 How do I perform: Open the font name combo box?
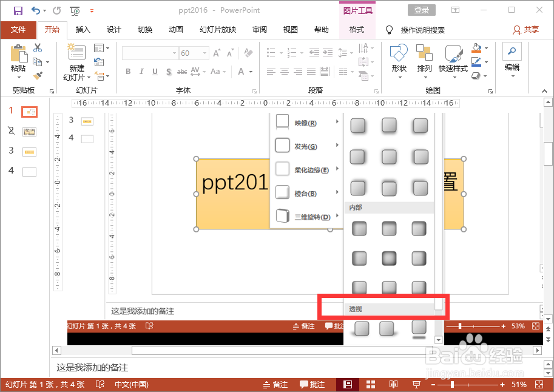click(x=150, y=53)
